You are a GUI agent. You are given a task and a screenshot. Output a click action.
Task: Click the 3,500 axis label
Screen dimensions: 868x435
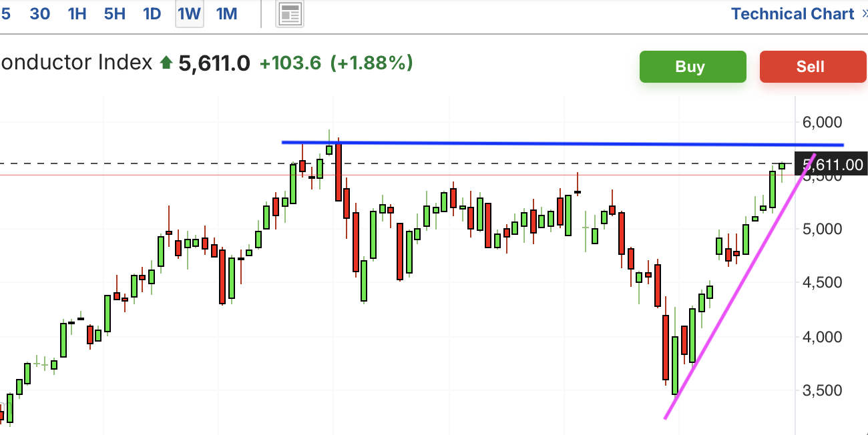[823, 390]
